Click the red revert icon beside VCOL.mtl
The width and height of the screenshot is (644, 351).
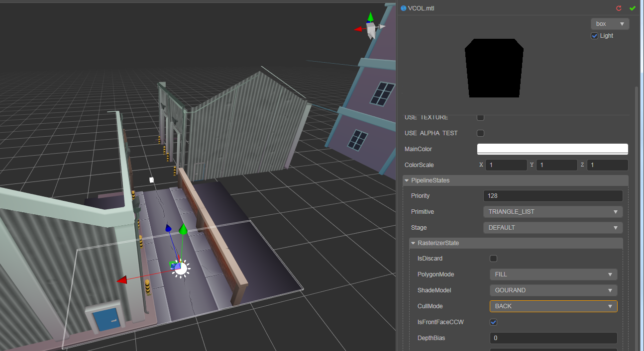619,8
